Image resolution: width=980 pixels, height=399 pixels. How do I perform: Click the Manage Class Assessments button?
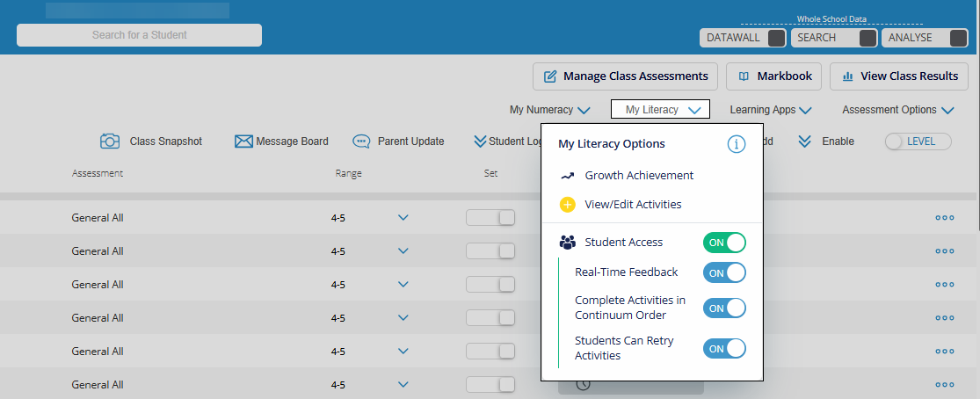coord(625,76)
